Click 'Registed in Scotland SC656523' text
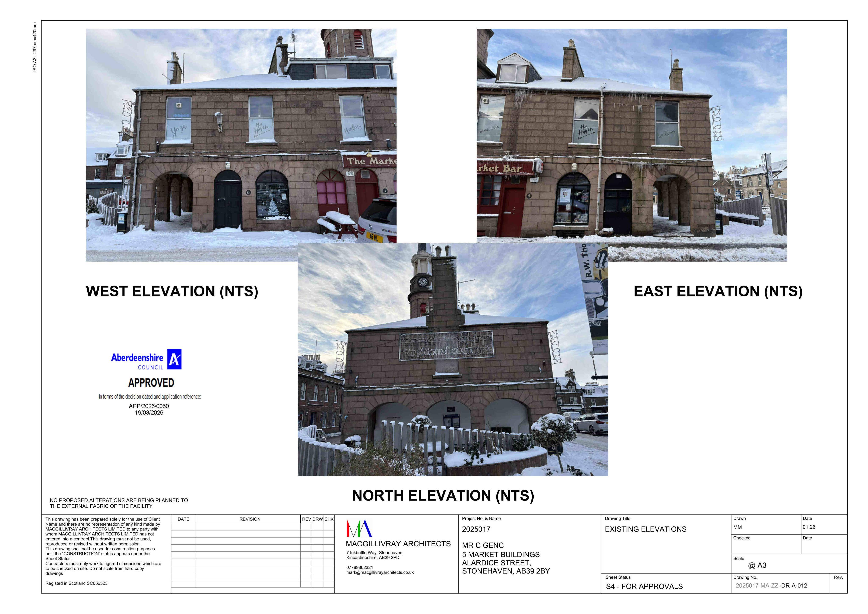 [x=76, y=583]
